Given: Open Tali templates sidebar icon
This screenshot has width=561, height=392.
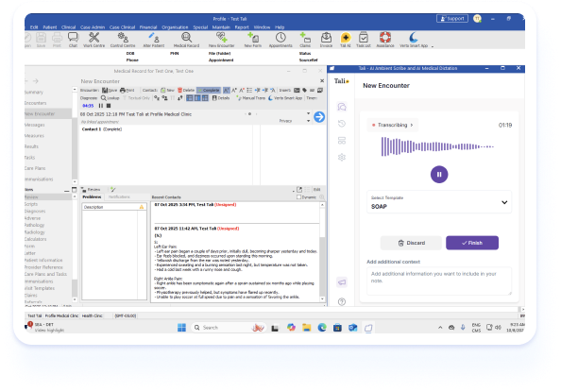Looking at the screenshot, I should (x=342, y=141).
